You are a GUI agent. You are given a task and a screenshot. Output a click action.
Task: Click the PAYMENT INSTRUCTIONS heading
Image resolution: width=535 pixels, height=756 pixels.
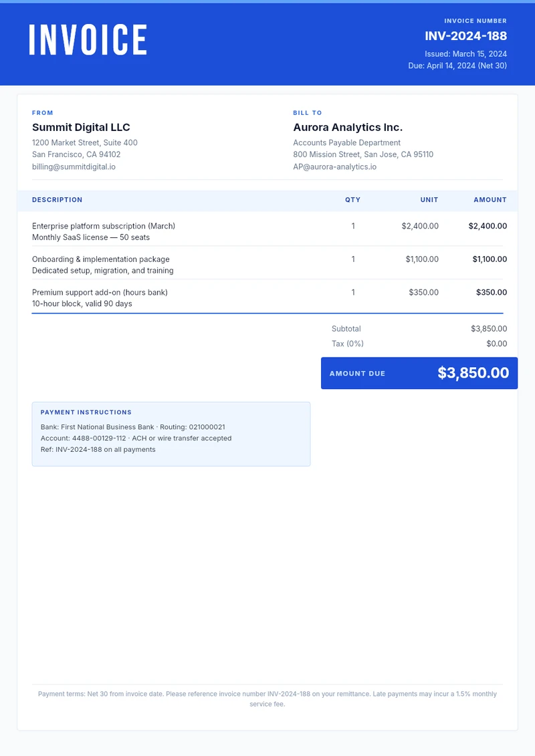[86, 412]
